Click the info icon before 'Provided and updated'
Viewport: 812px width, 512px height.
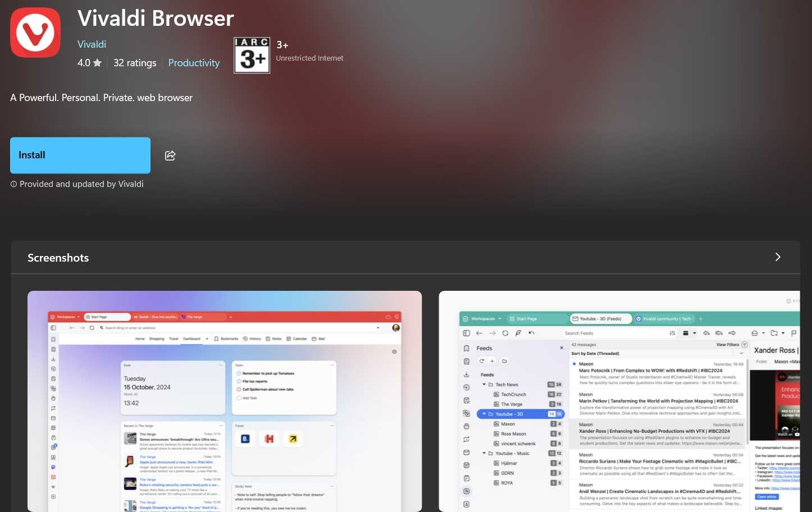tap(13, 184)
